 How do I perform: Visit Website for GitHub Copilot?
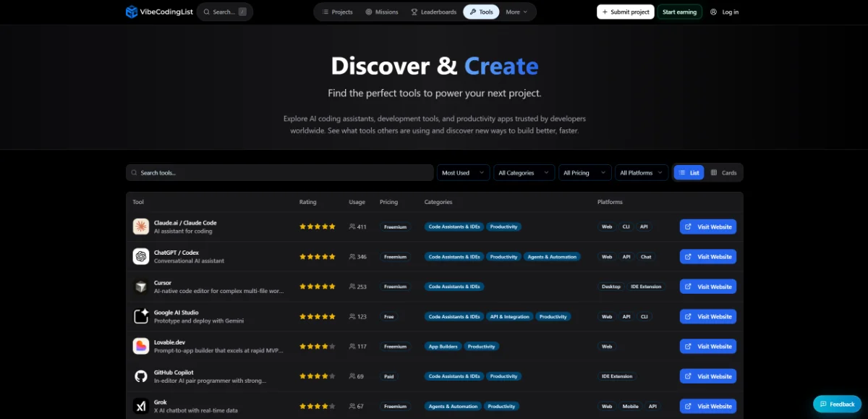708,376
